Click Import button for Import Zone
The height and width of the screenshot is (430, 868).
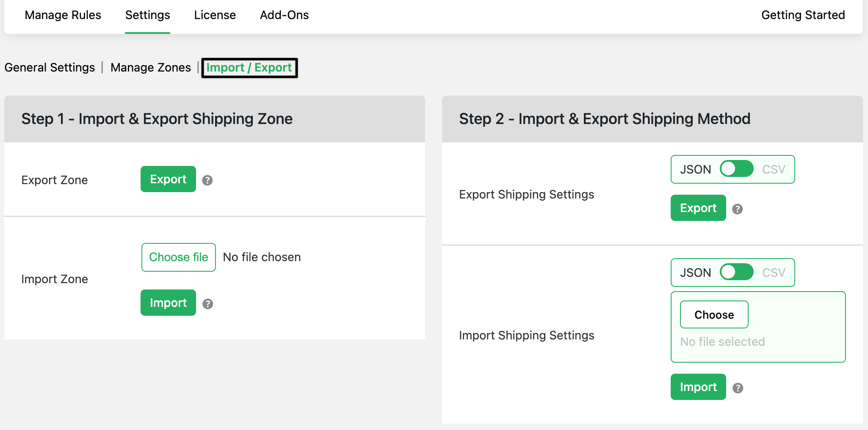tap(168, 303)
